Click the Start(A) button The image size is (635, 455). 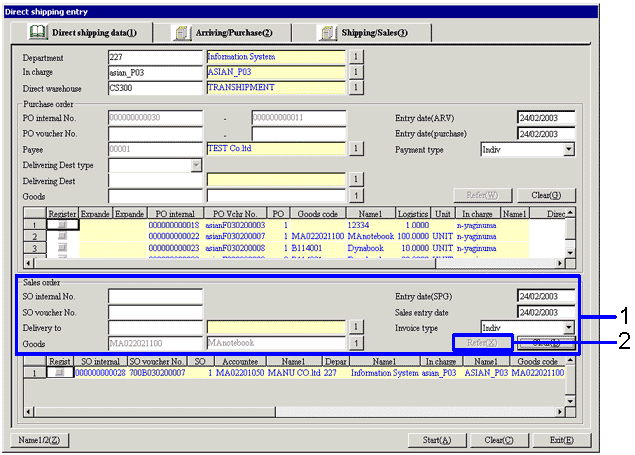(437, 440)
